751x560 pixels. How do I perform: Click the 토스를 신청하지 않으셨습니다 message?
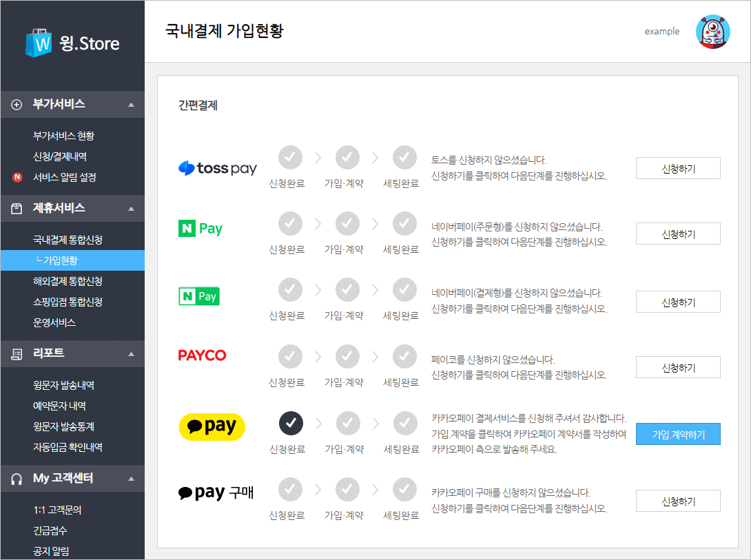[x=489, y=160]
